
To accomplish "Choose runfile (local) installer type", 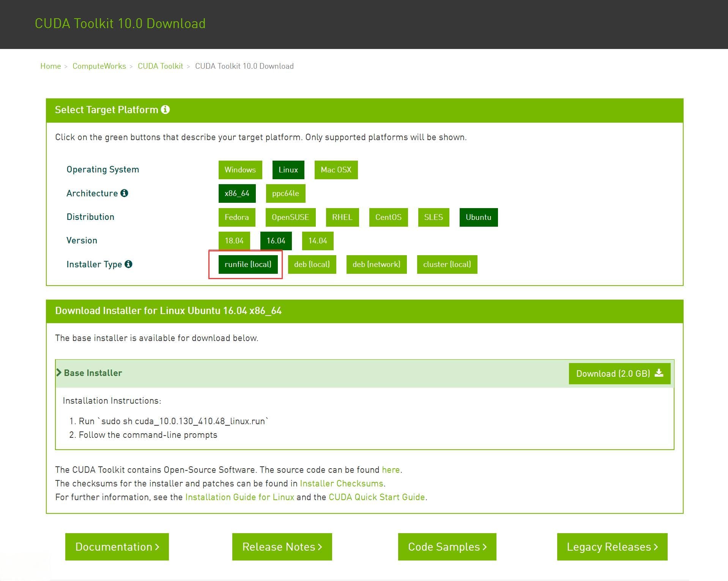I will (248, 264).
